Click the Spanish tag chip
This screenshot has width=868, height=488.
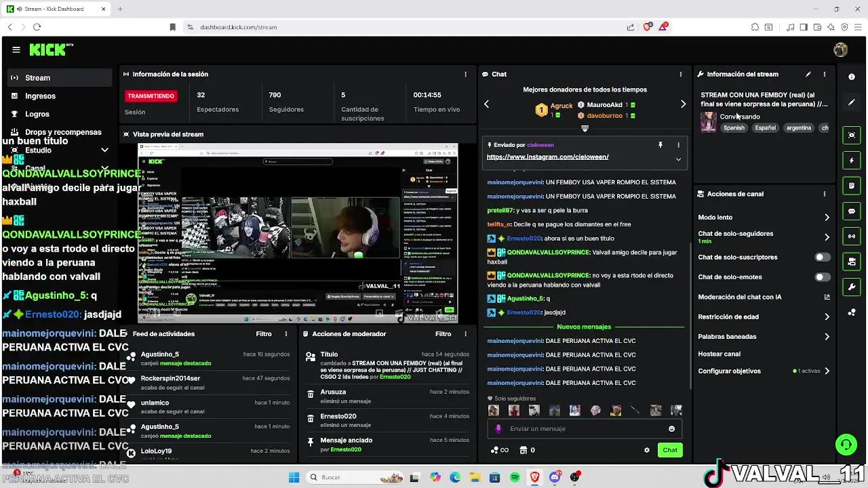click(733, 128)
